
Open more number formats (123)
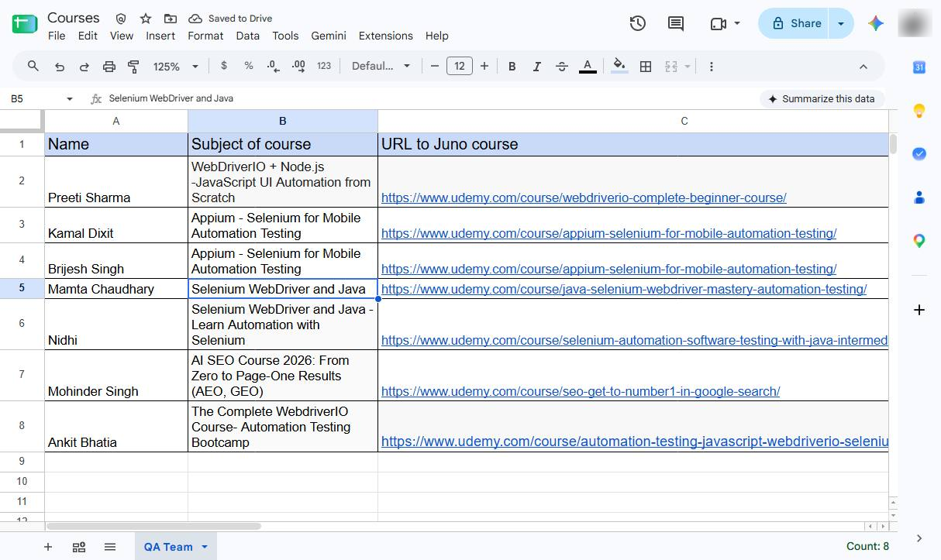click(324, 66)
